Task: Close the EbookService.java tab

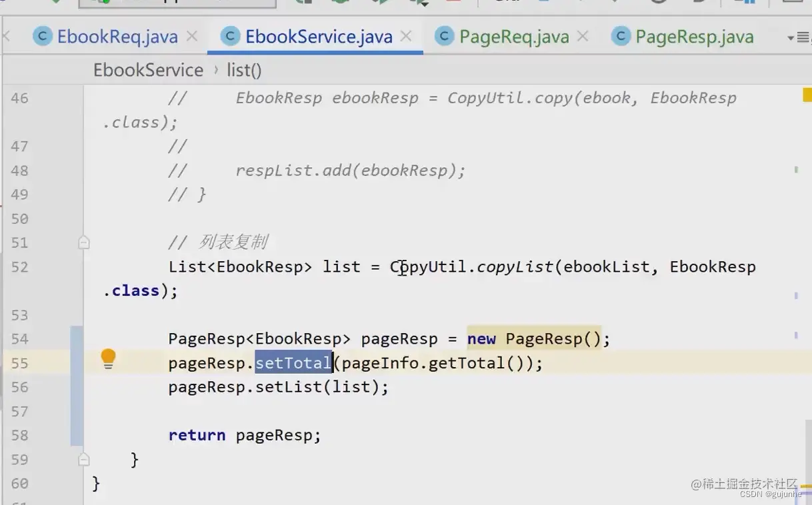Action: point(407,36)
